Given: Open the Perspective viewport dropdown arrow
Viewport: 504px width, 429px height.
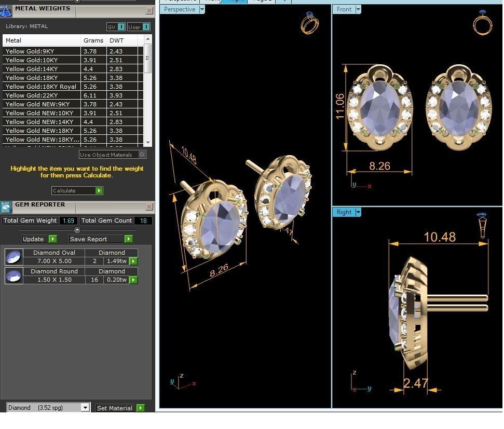Looking at the screenshot, I should (202, 9).
